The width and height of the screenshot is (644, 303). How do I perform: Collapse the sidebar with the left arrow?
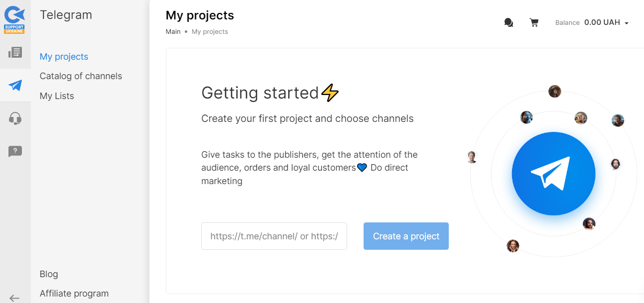(14, 298)
